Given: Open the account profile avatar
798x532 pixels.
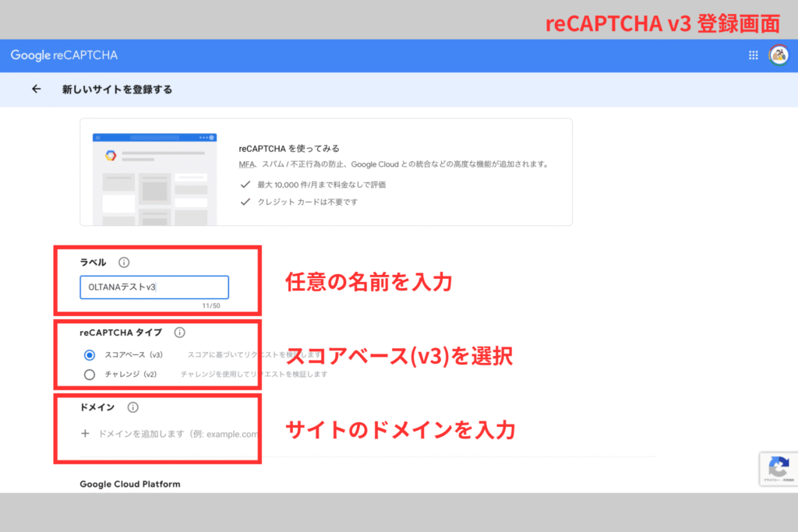Looking at the screenshot, I should [x=778, y=55].
